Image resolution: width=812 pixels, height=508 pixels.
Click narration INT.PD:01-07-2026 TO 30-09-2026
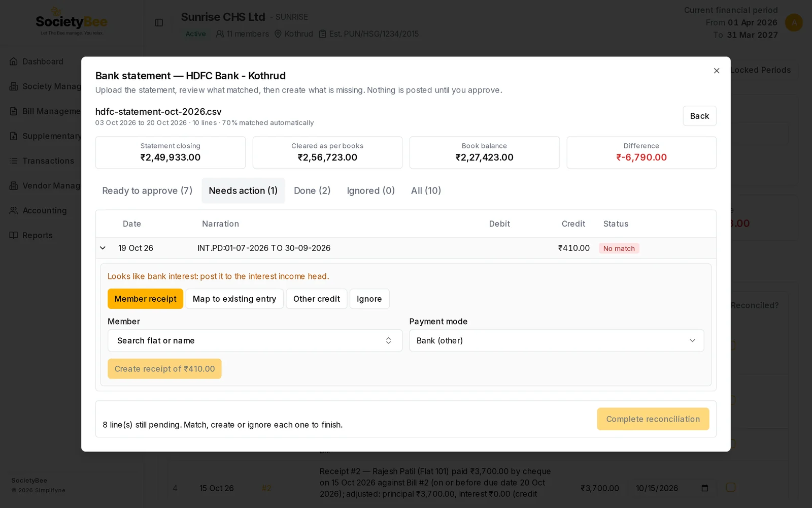click(x=264, y=248)
